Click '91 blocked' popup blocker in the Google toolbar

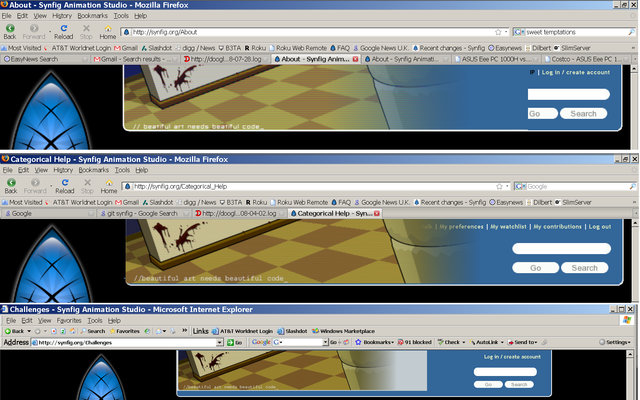[414, 342]
